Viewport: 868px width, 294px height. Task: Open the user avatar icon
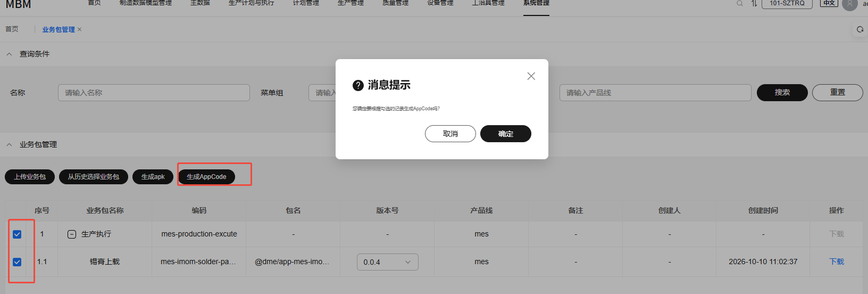pos(850,4)
